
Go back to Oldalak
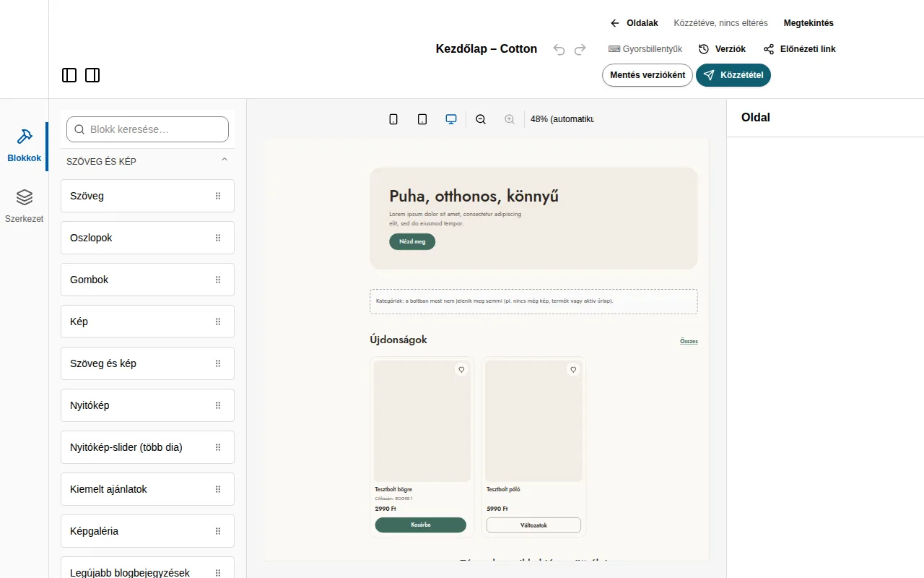(635, 23)
